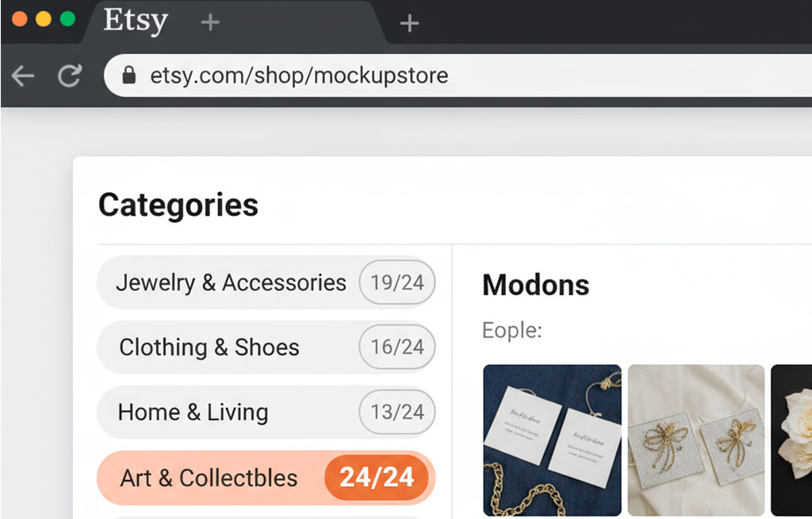Open the gold bow embroidered squares thumbnail
The height and width of the screenshot is (519, 812).
[x=696, y=440]
